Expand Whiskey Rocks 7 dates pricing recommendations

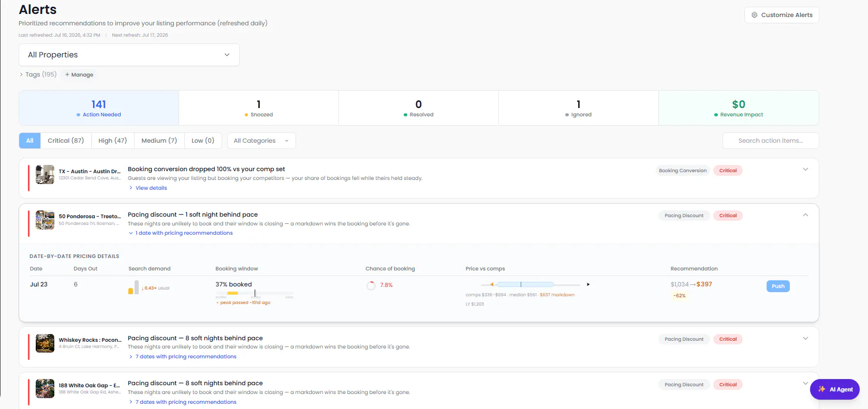(x=183, y=357)
